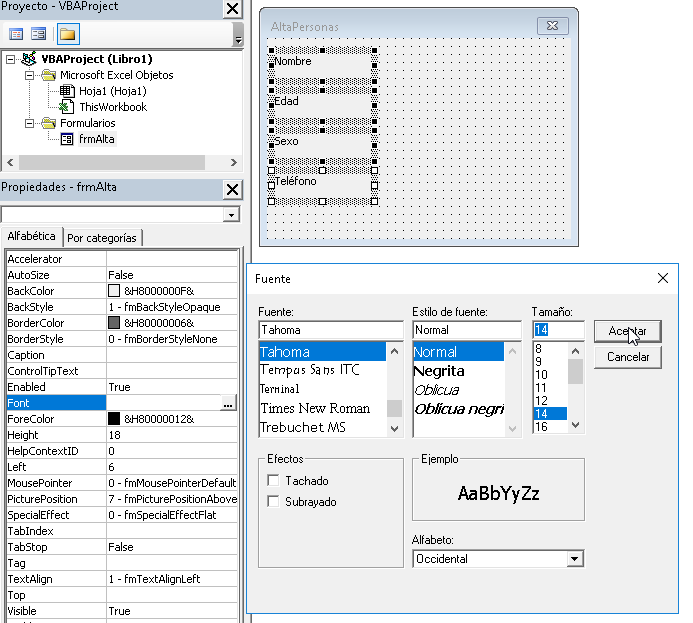Close the AltaPersonas form window
The width and height of the screenshot is (693, 623).
[552, 26]
